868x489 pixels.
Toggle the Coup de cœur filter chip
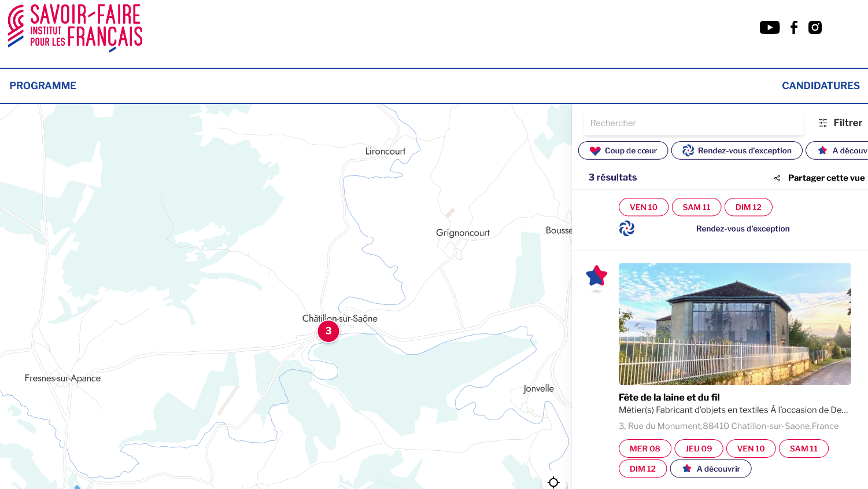[623, 150]
